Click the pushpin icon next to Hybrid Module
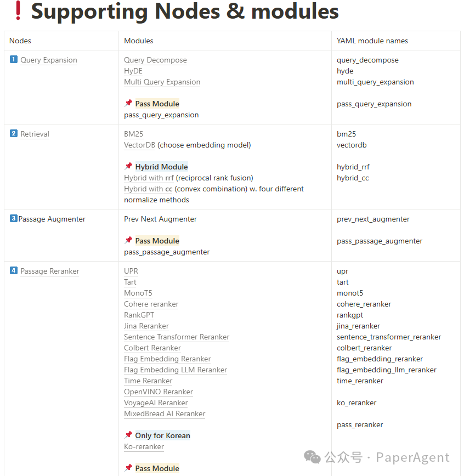 tap(128, 166)
